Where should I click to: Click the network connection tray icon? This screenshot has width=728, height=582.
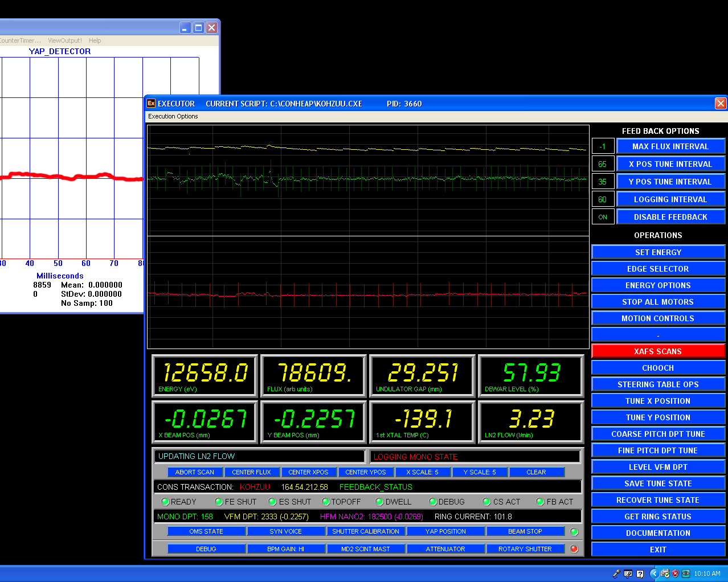click(x=665, y=573)
